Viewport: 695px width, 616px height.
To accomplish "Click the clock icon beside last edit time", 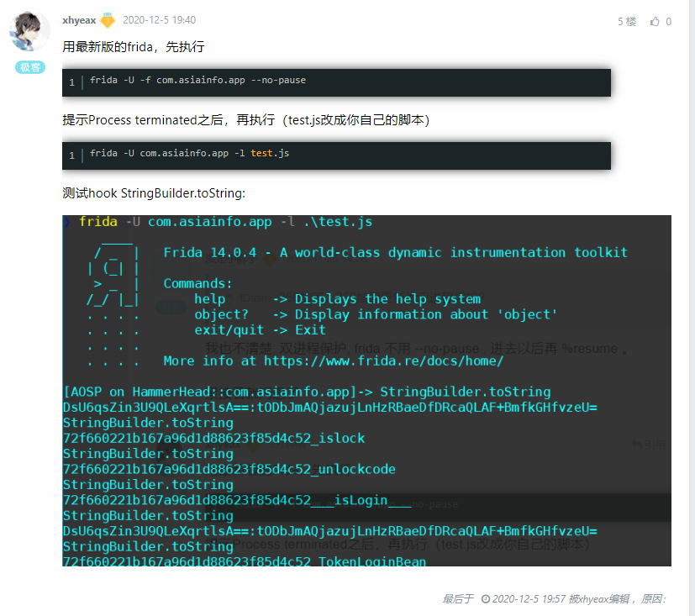I will pos(486,599).
